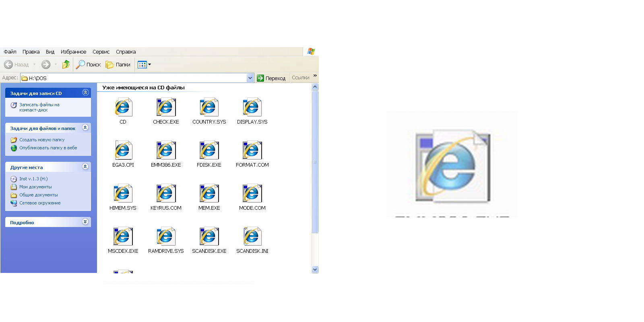
Task: Select the FDISK.EXE file icon
Action: tap(209, 150)
